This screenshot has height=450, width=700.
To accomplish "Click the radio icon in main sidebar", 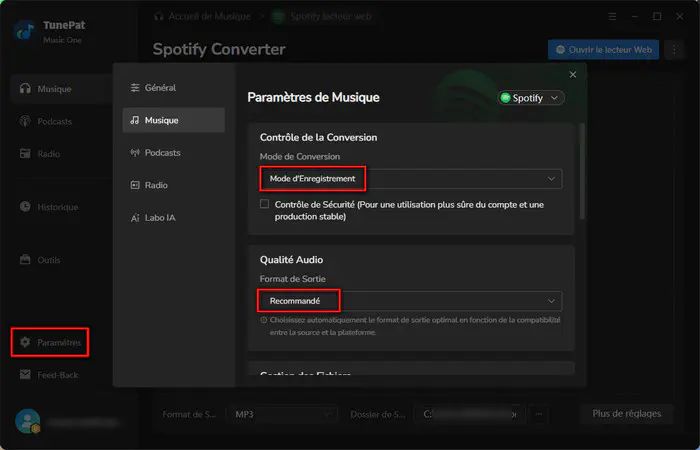I will 25,154.
